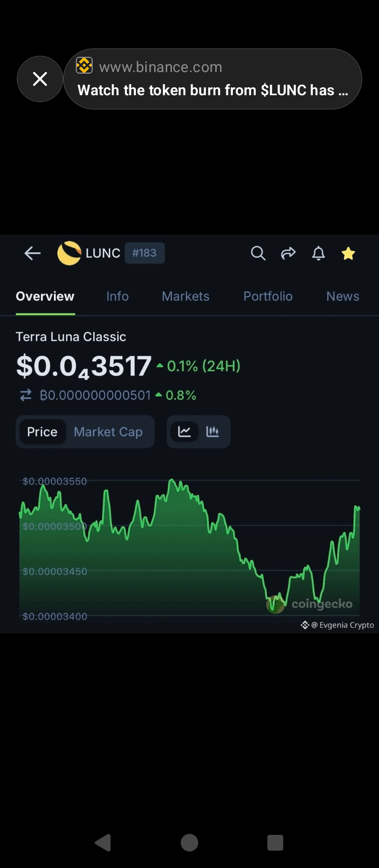379x868 pixels.
Task: Toggle the favorite star for LUNC
Action: (348, 254)
